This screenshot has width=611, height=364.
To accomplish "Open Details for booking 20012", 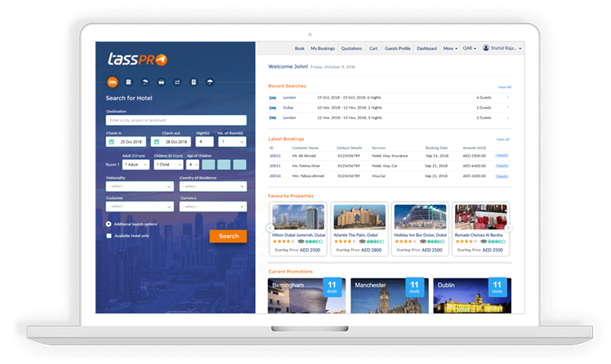I will click(x=502, y=155).
